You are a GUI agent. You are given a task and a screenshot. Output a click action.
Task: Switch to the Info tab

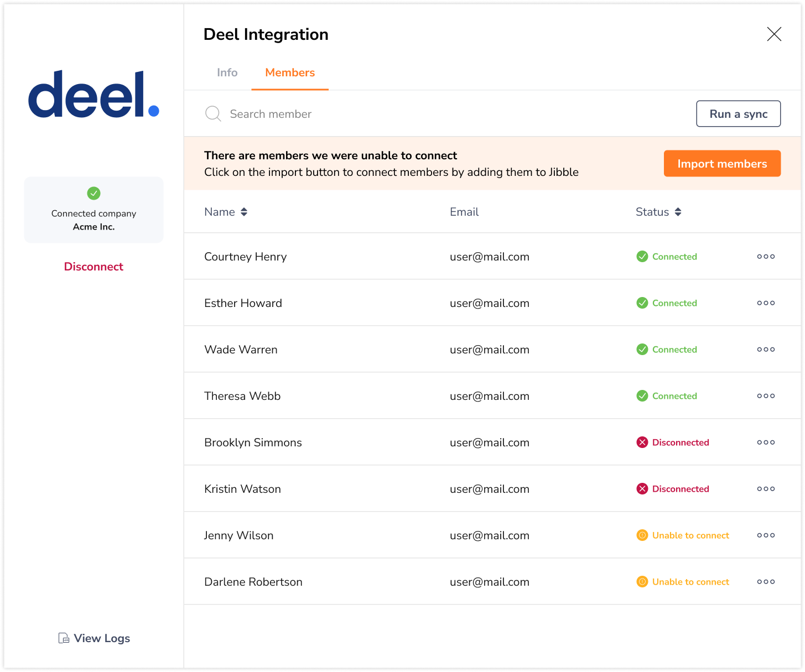point(227,72)
